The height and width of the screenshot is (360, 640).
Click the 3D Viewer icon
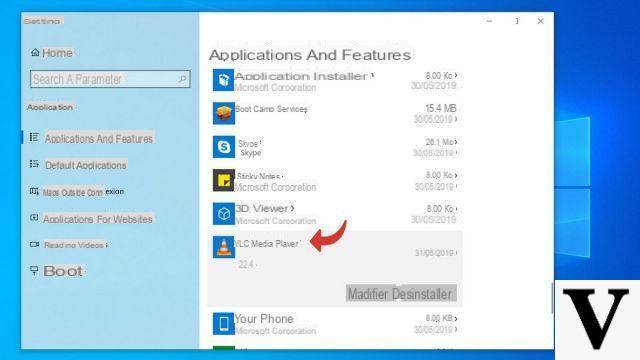coord(224,213)
